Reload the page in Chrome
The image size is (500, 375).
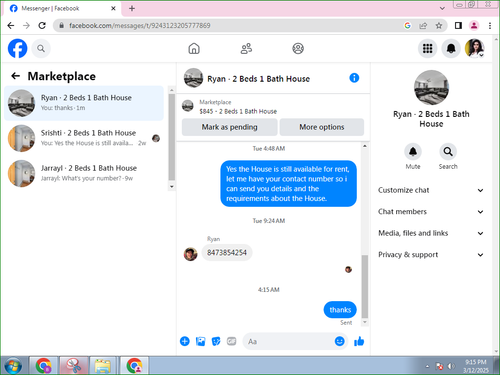click(42, 25)
